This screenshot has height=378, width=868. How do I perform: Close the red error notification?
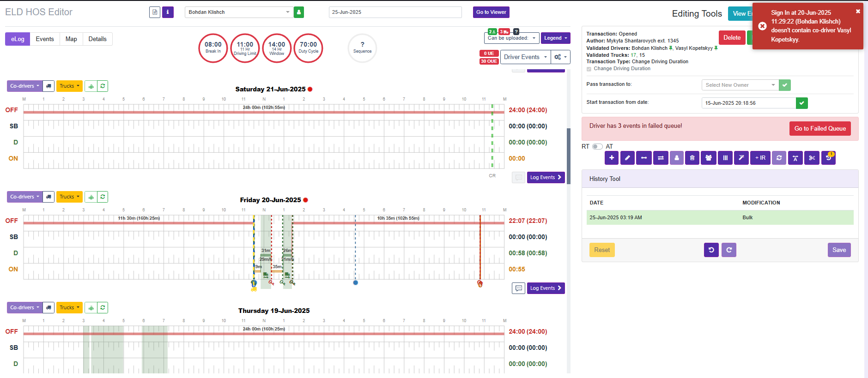tap(858, 12)
